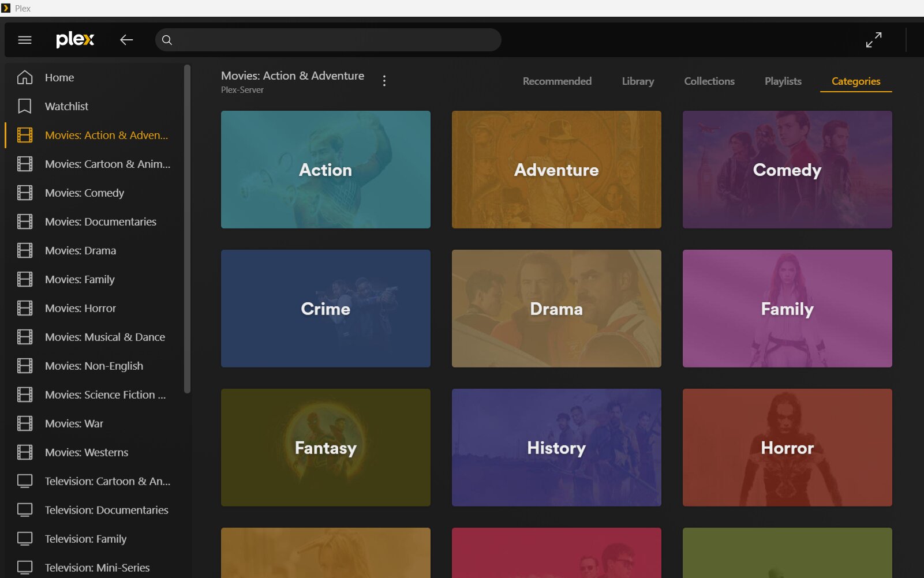The width and height of the screenshot is (924, 578).
Task: Click the Plex logo
Action: point(75,39)
